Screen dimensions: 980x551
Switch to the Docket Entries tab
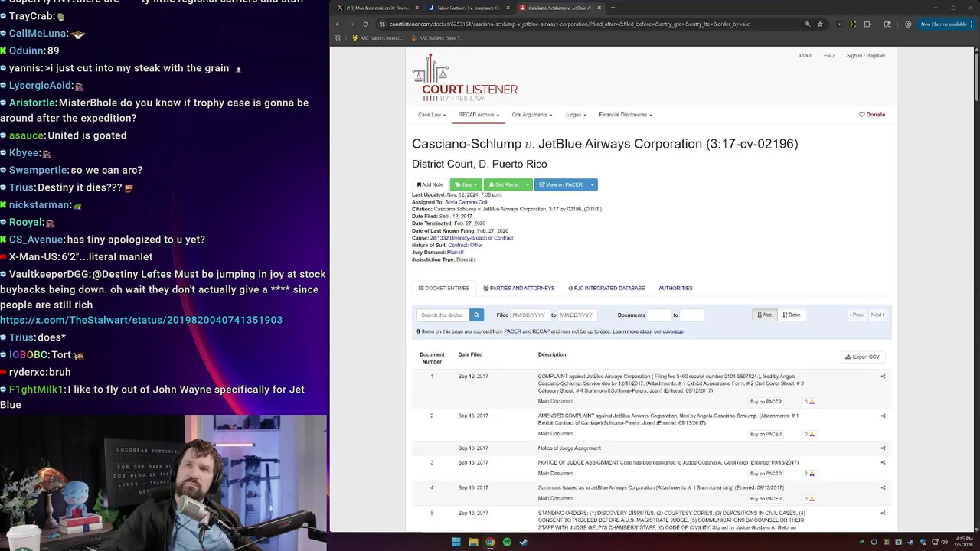(444, 288)
